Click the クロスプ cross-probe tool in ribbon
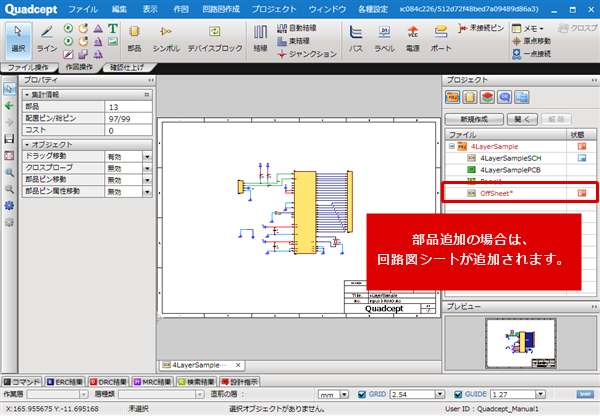 [578, 28]
